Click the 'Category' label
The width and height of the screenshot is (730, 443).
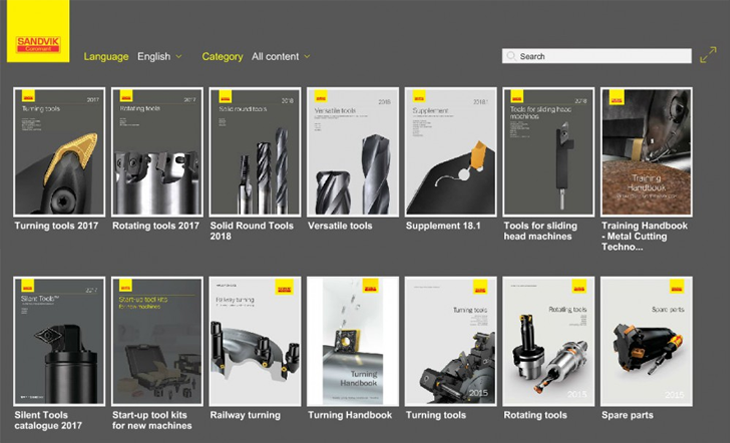pos(222,56)
